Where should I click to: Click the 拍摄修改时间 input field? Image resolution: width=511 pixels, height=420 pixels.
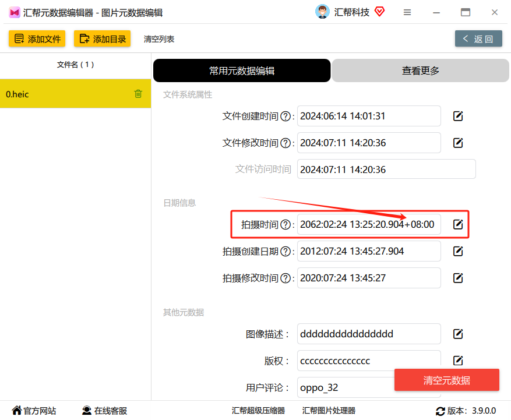pos(369,278)
